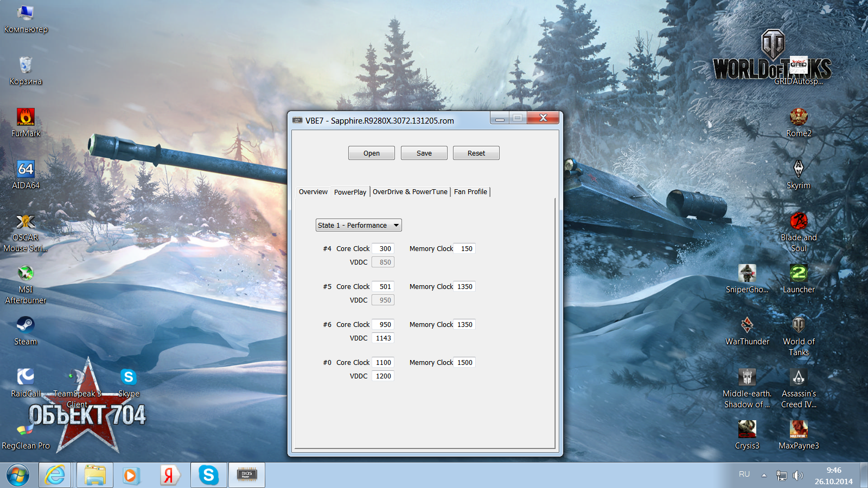The height and width of the screenshot is (488, 868).
Task: Select the Корзина recycle bin icon
Action: (25, 71)
